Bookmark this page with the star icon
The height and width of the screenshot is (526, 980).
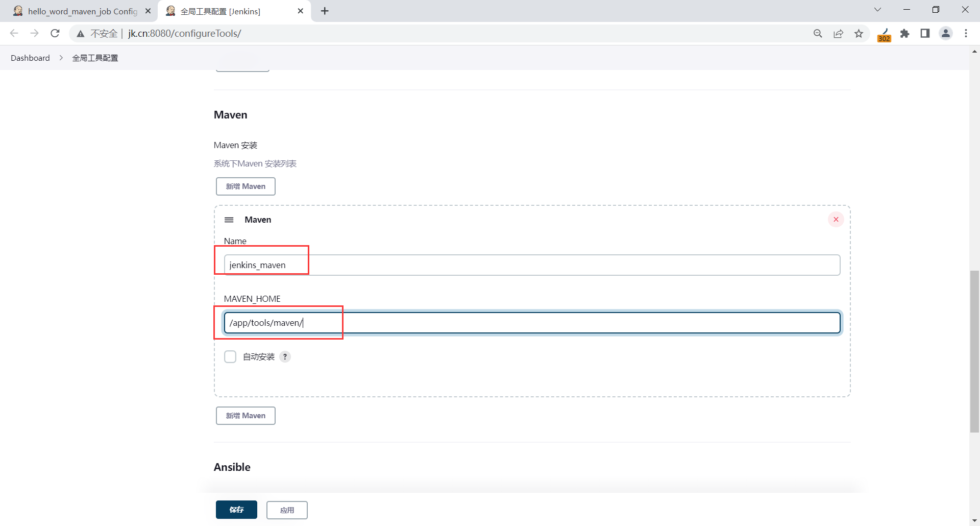click(x=859, y=34)
